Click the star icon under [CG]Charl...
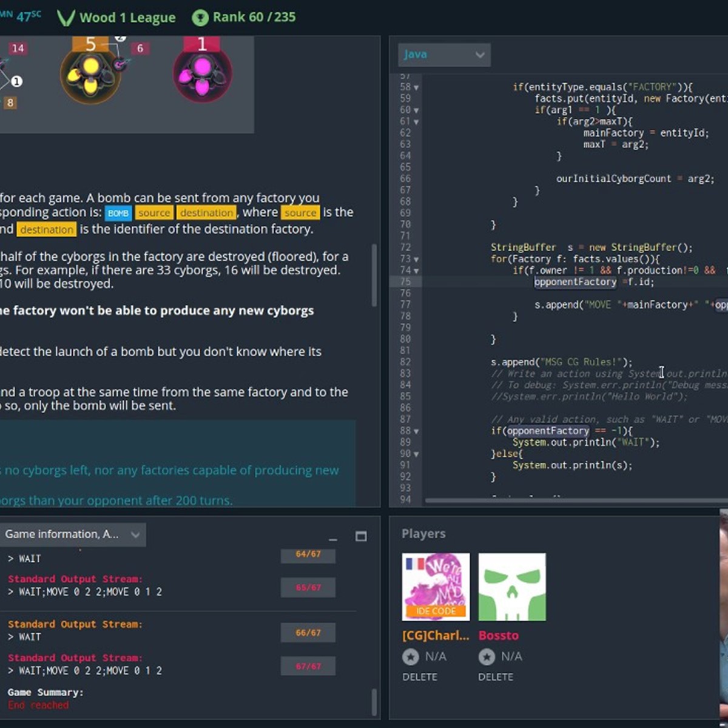 tap(411, 656)
